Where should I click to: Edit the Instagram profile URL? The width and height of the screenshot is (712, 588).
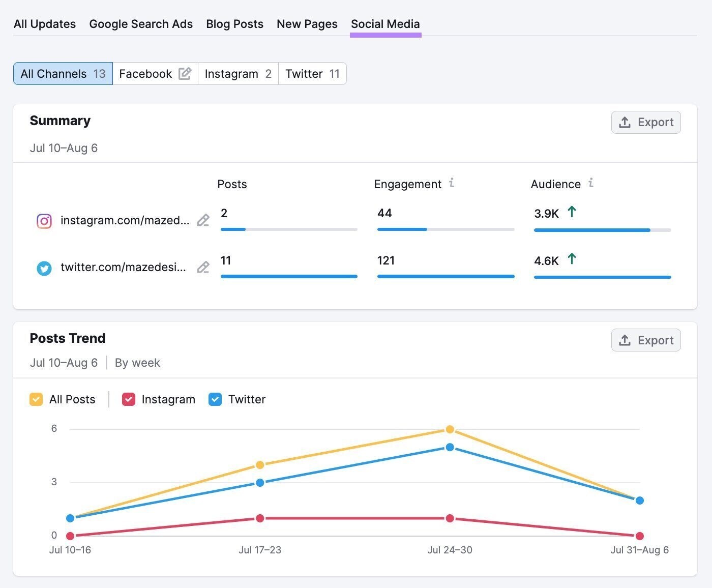tap(203, 220)
